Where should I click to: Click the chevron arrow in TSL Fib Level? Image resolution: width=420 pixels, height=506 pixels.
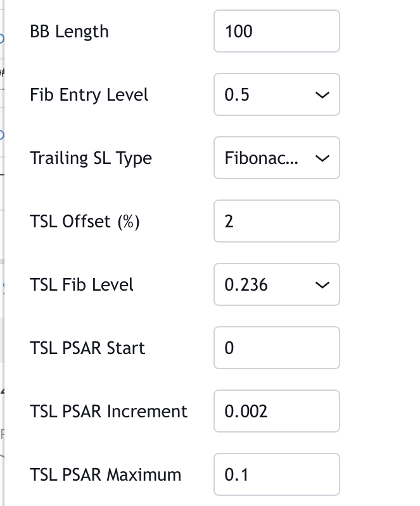(x=322, y=284)
